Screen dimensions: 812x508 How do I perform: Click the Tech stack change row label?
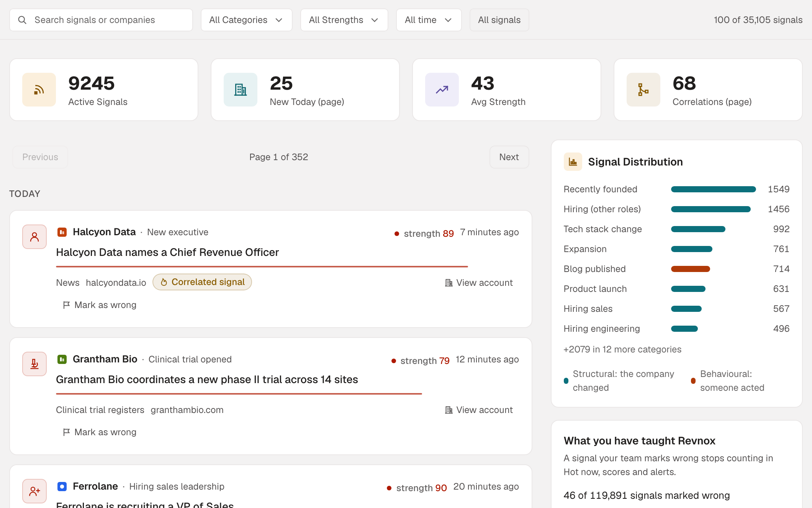602,229
